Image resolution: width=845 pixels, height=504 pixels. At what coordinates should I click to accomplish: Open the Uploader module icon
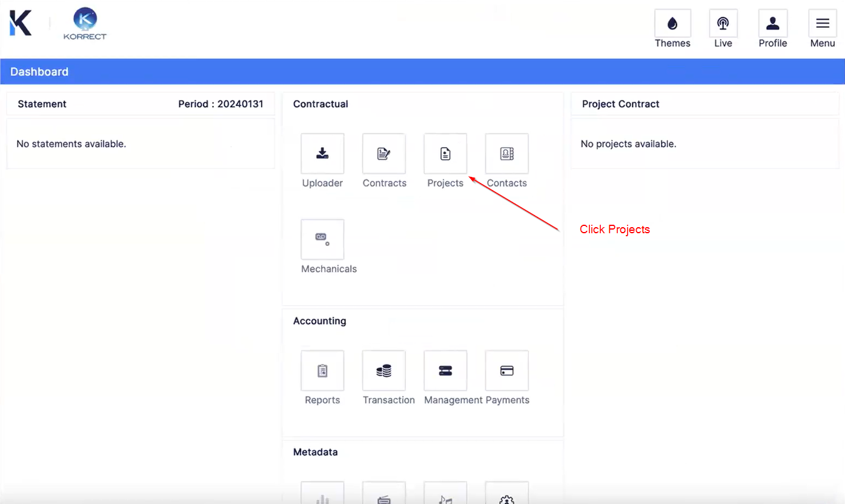tap(322, 154)
